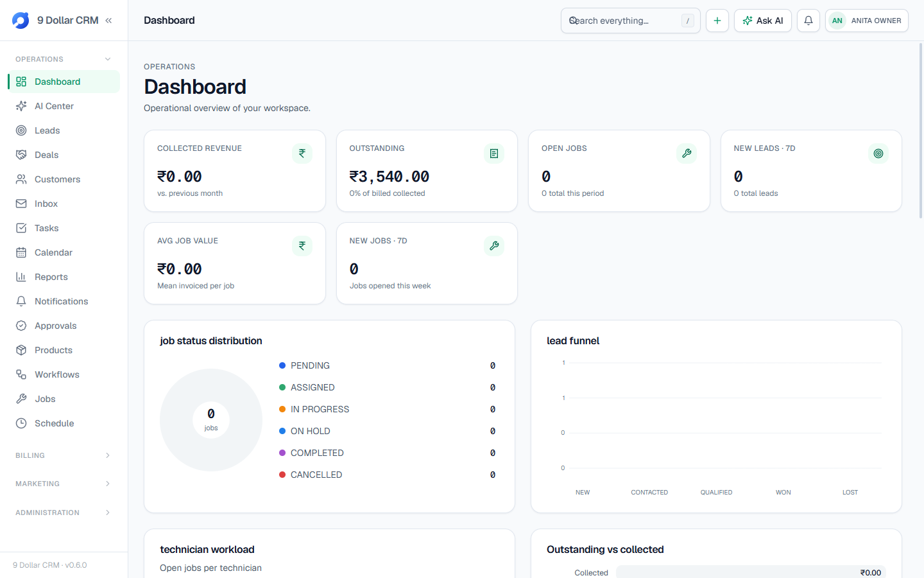Open the New Leads 7D card
This screenshot has height=578, width=924.
811,171
